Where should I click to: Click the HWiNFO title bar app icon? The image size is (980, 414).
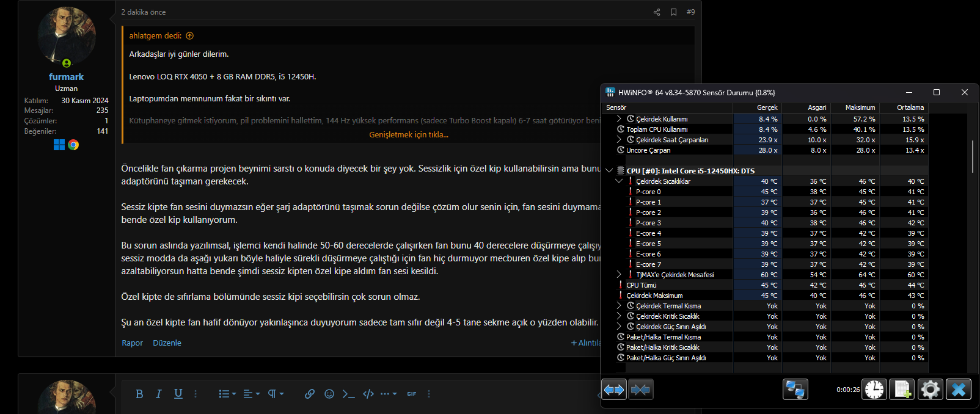(610, 92)
